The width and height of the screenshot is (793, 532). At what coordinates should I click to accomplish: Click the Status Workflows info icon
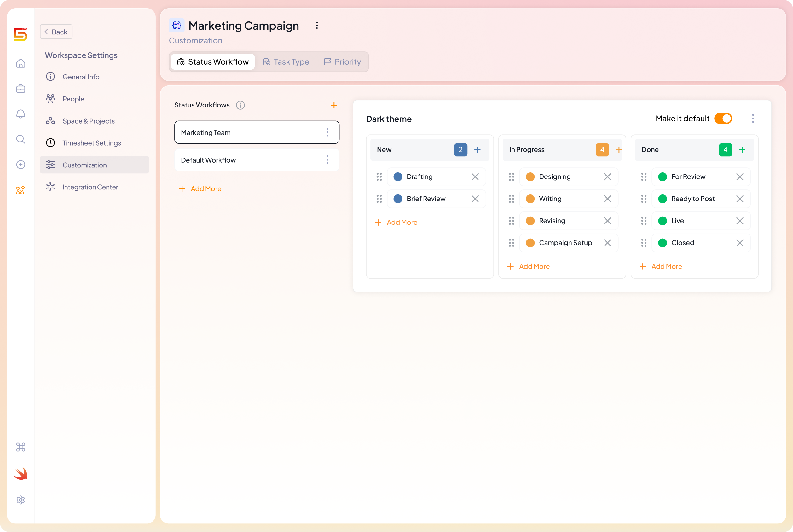[x=240, y=105]
